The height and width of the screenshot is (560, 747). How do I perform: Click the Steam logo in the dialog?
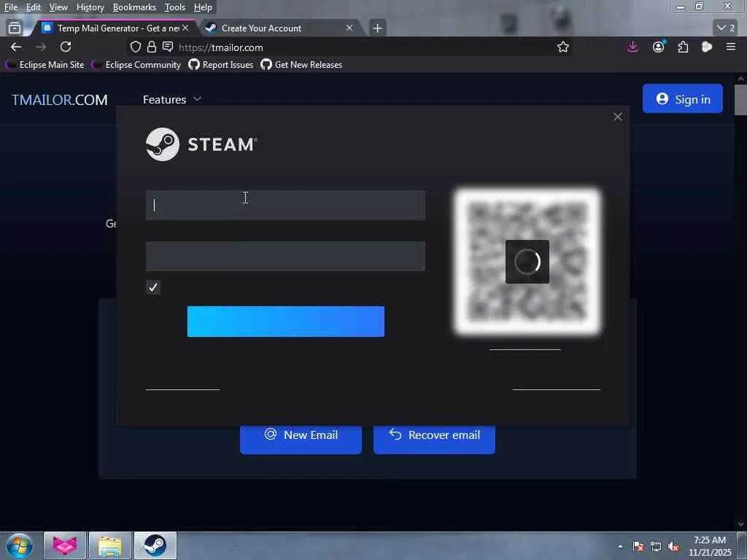coord(201,144)
